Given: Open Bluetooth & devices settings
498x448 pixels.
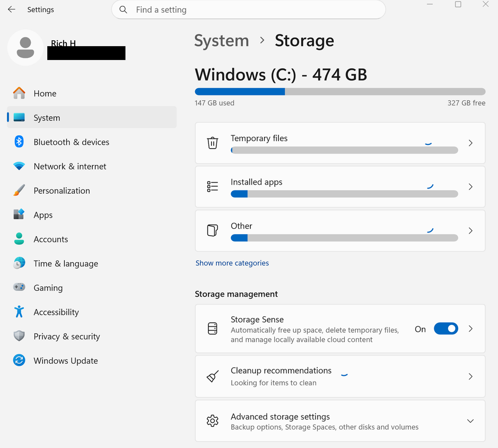Looking at the screenshot, I should (x=92, y=142).
